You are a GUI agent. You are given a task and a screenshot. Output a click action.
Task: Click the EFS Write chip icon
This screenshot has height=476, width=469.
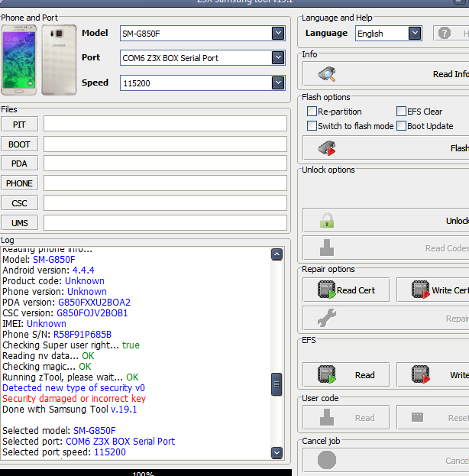(421, 374)
